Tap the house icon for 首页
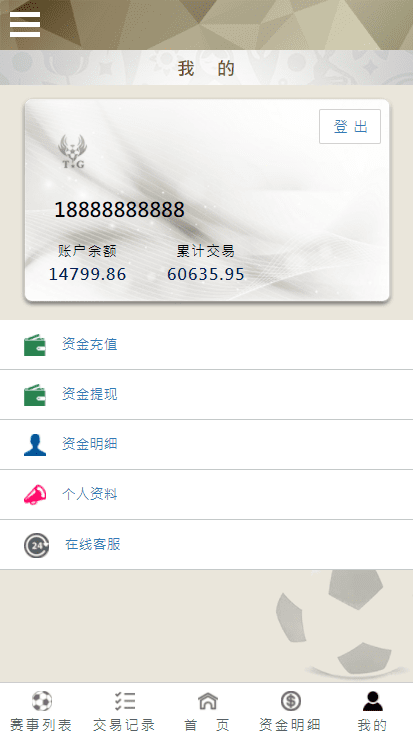 coord(207,701)
